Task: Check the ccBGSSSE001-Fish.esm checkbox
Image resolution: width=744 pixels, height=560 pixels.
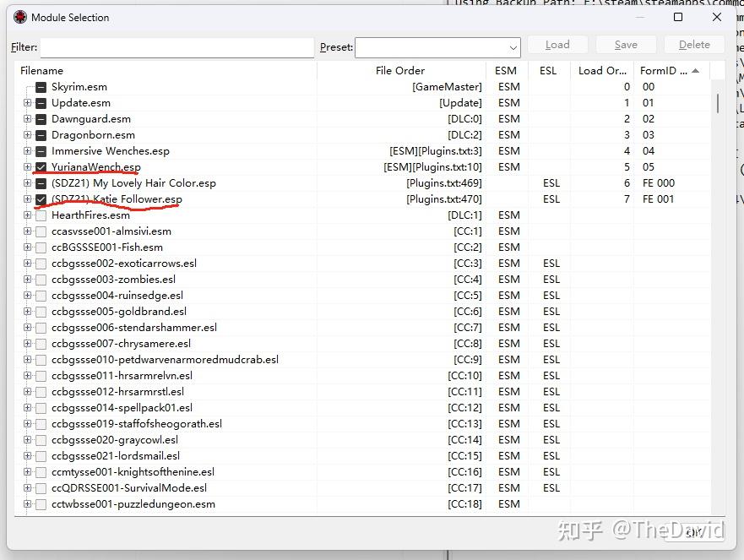Action: pos(41,247)
